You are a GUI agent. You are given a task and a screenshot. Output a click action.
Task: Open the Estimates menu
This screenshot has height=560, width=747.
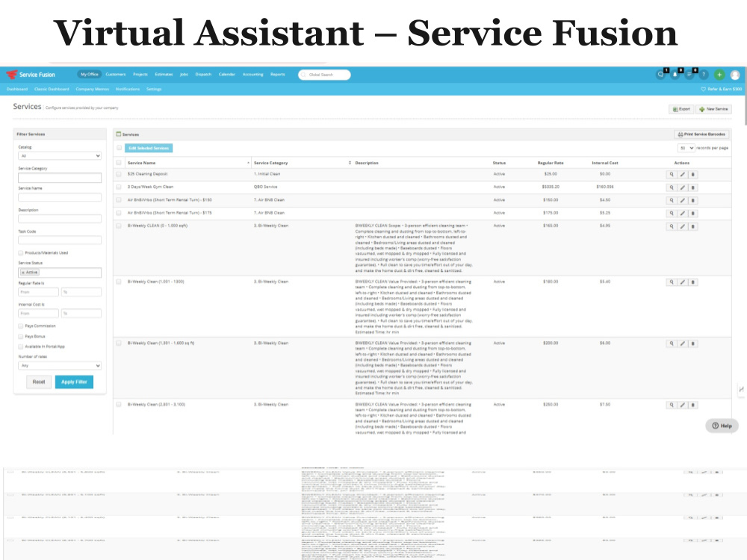pos(164,74)
